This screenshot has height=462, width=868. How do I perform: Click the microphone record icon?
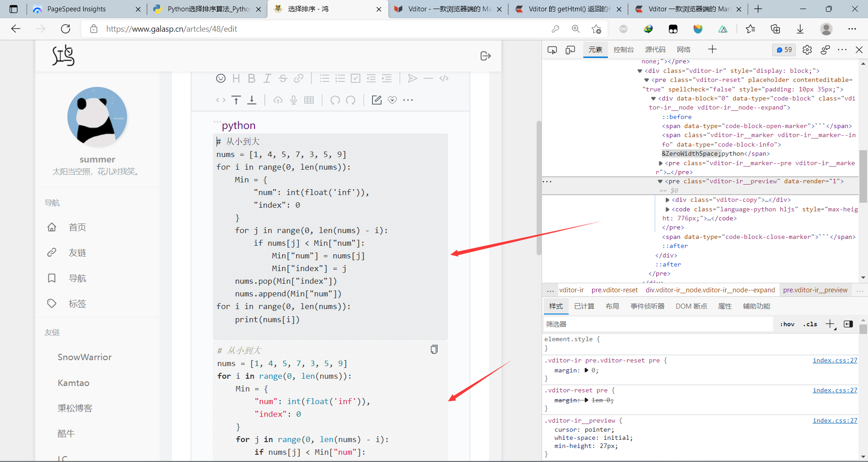pyautogui.click(x=293, y=100)
